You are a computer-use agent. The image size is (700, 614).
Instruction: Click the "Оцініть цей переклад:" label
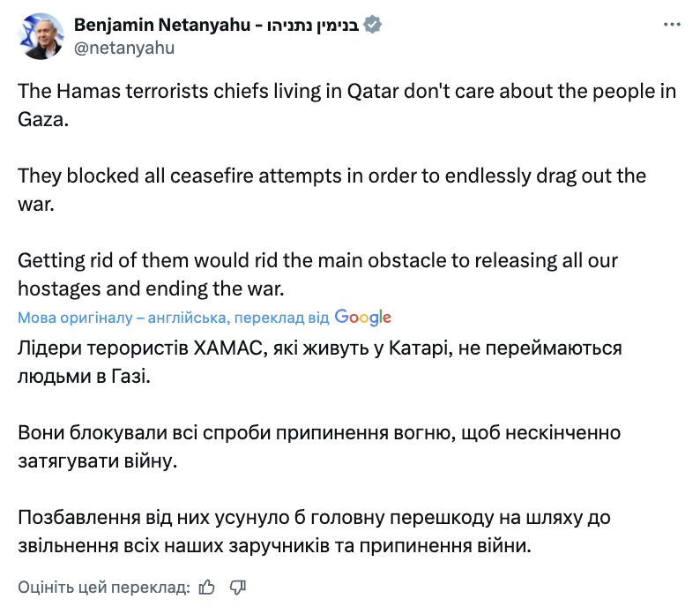point(104,587)
